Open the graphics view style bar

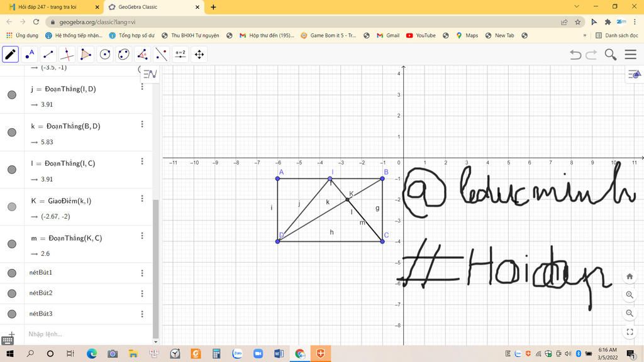[x=635, y=74]
